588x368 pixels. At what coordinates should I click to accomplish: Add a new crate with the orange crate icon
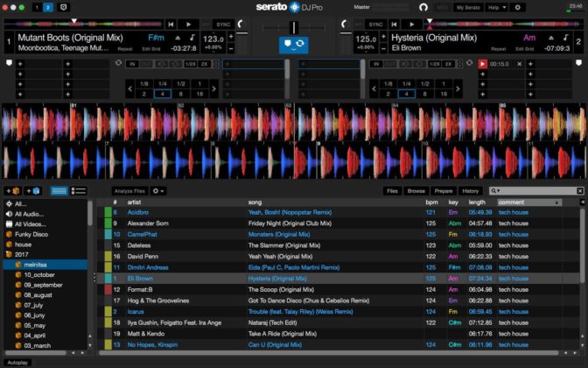12,191
